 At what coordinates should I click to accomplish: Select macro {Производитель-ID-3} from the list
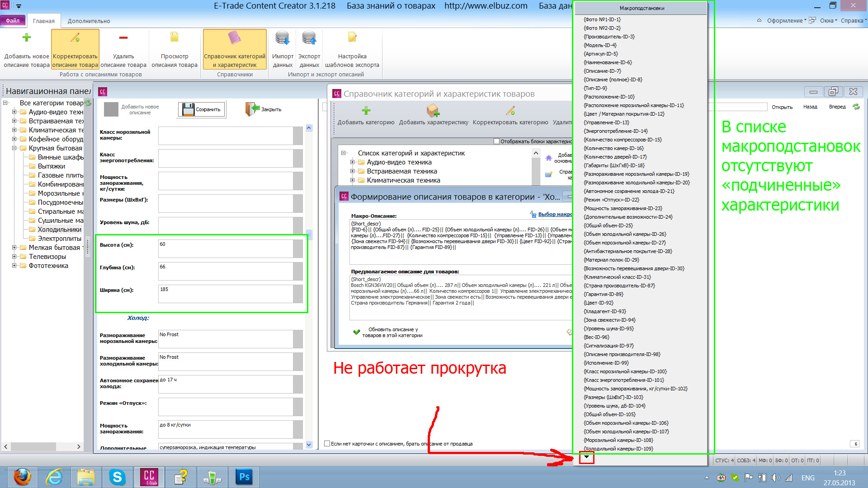[609, 37]
